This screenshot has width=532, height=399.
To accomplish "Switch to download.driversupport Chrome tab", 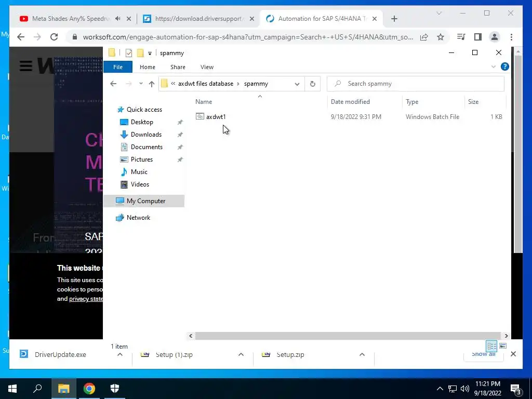I will (x=199, y=19).
